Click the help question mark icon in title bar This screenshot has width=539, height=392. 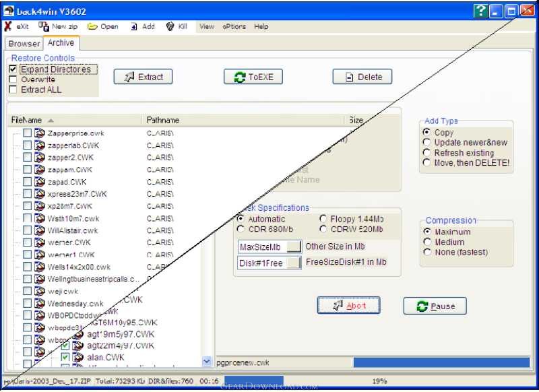click(x=480, y=11)
